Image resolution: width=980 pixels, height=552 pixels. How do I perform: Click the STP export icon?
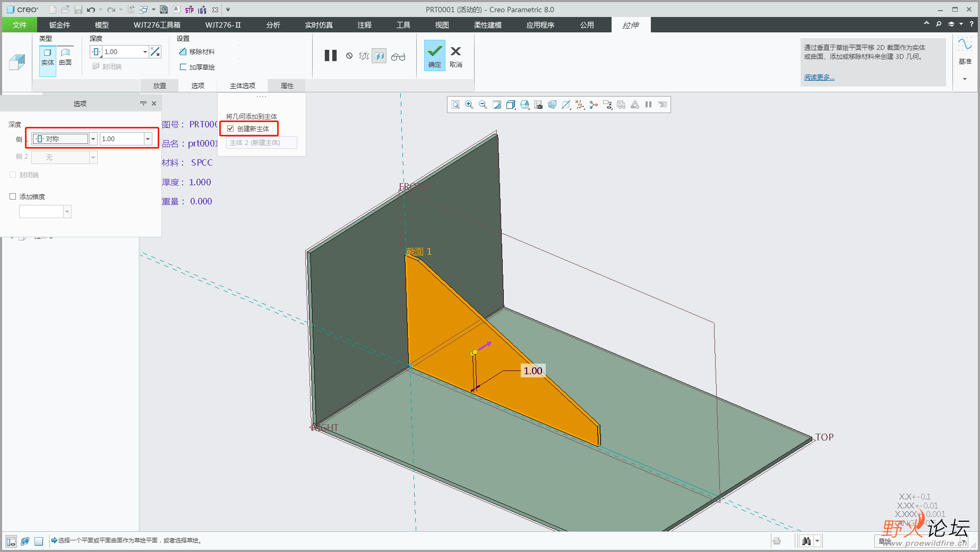190,10
